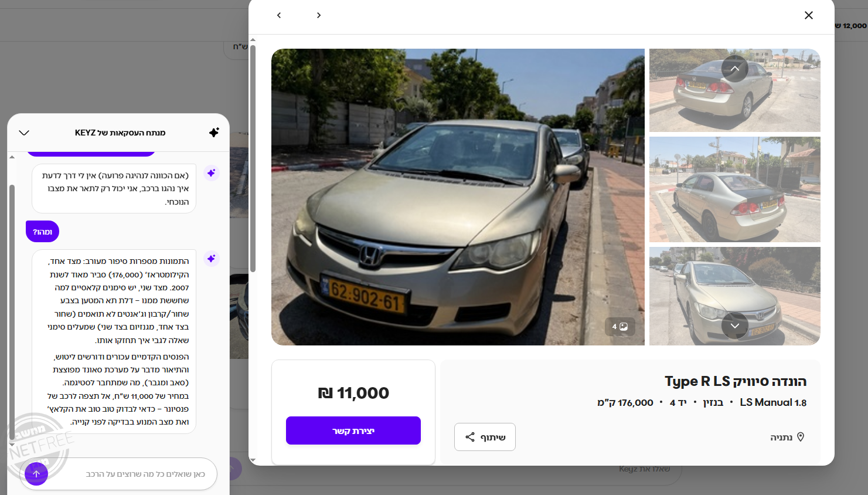Click the main Honda Civic photo
868x495 pixels.
pos(458,197)
